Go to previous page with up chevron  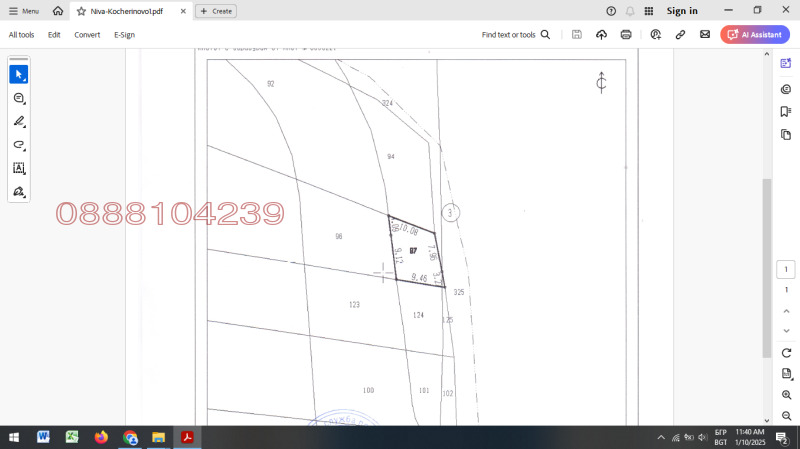click(786, 310)
